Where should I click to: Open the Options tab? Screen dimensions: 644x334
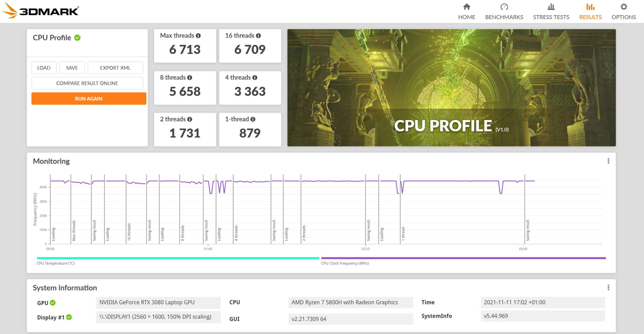coord(623,12)
